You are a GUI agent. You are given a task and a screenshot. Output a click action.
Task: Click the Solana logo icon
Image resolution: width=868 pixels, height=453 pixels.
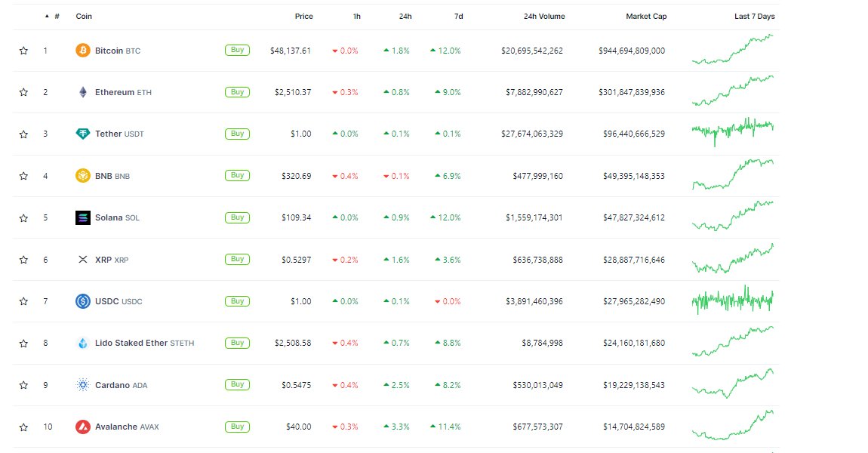(x=82, y=217)
